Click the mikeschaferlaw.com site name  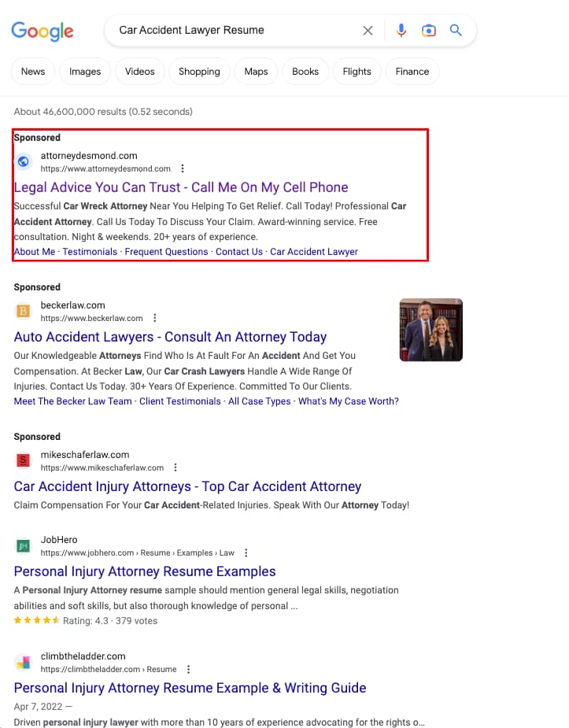85,455
